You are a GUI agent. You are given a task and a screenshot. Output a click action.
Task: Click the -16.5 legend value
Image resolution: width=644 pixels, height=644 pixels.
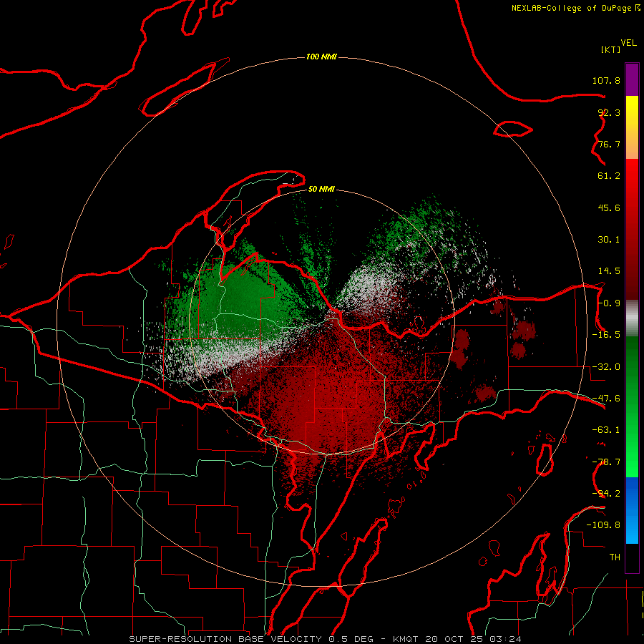point(606,335)
